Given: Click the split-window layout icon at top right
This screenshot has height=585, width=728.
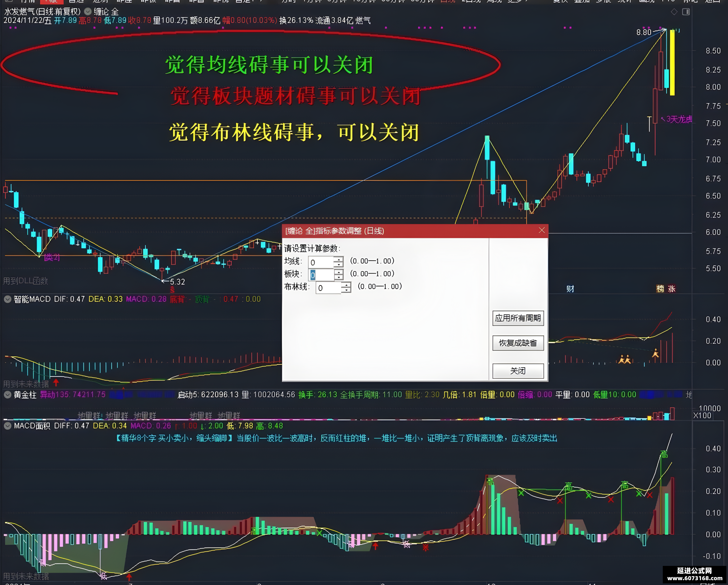Looking at the screenshot, I should click(x=685, y=11).
